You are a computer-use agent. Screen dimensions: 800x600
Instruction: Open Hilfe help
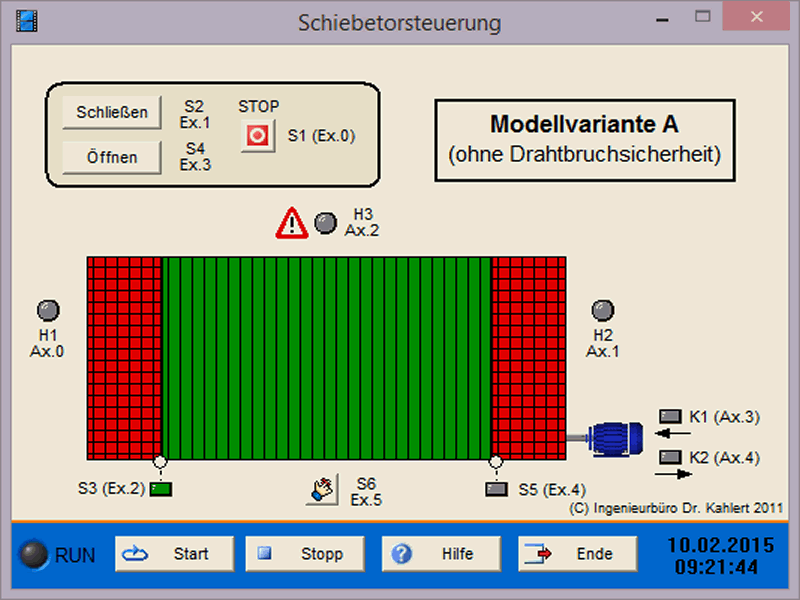tap(441, 553)
